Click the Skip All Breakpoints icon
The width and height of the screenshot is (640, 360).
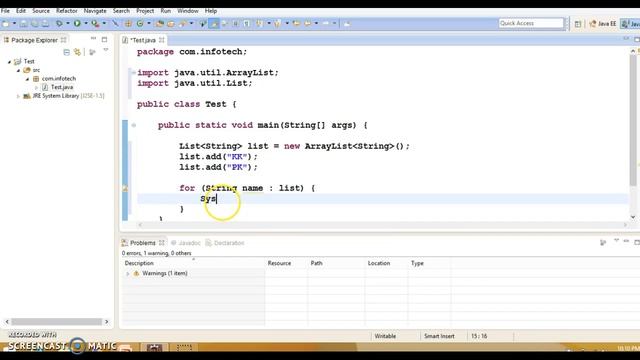click(x=116, y=24)
